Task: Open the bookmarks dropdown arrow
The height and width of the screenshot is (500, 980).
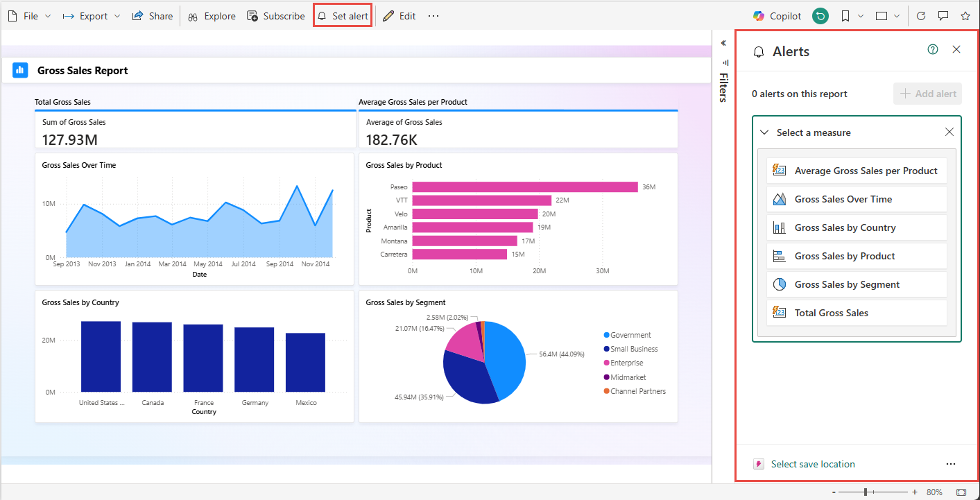Action: click(861, 16)
